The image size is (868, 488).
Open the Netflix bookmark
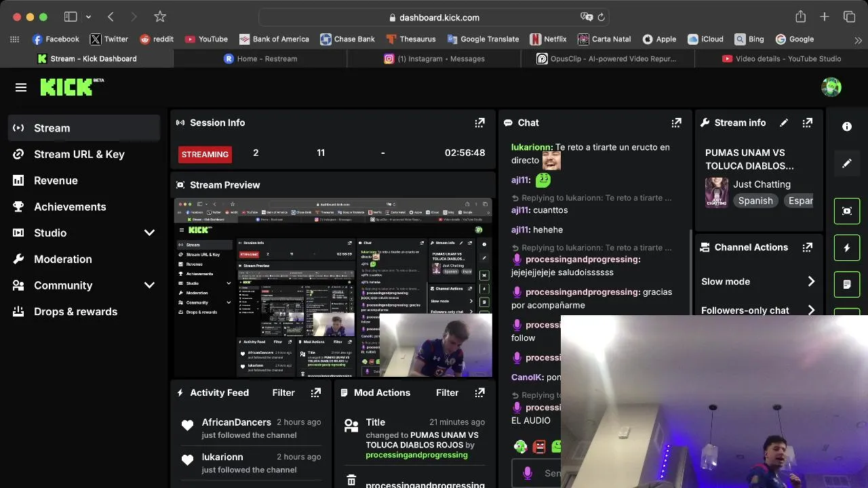click(548, 39)
